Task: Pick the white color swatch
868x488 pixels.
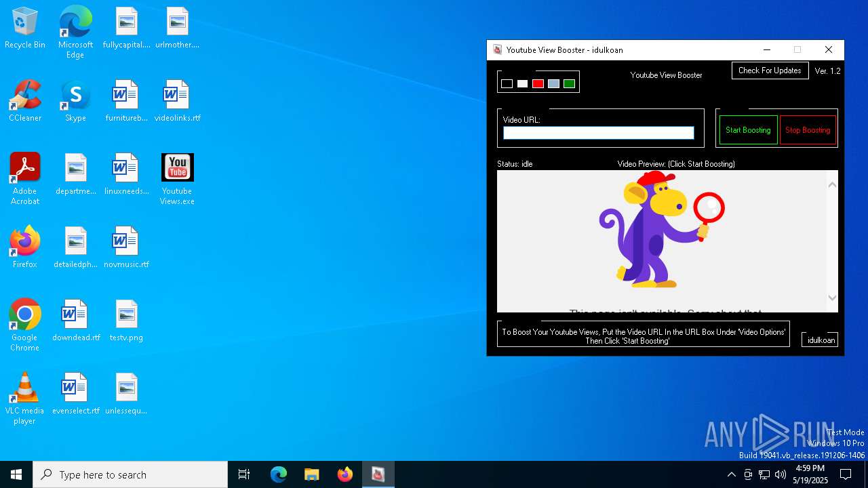Action: click(x=522, y=84)
